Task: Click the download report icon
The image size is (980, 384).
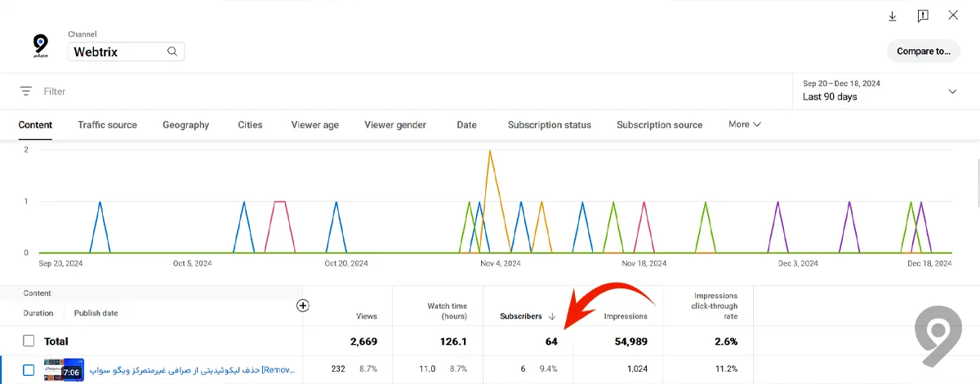Action: click(893, 16)
